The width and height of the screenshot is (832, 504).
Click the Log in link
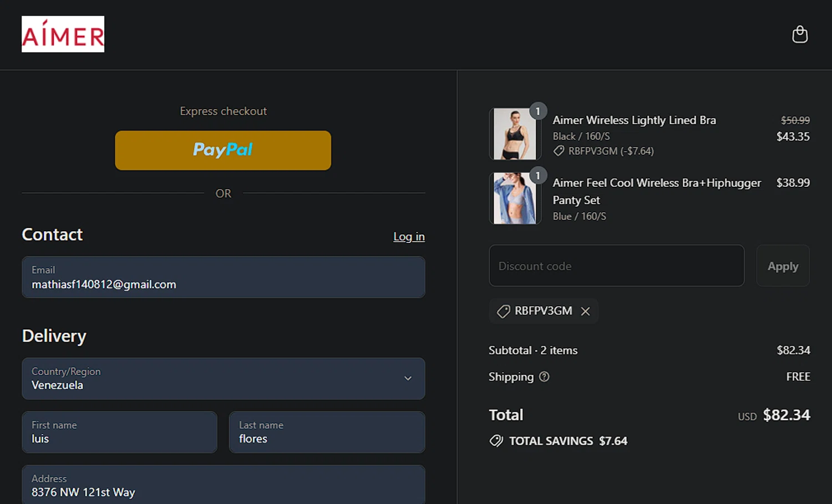pos(409,237)
